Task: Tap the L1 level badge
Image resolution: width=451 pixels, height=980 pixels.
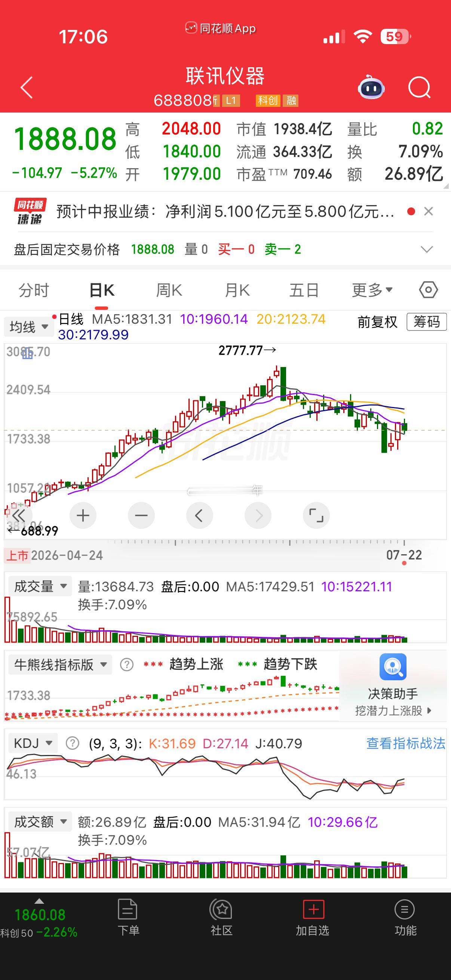Action: [x=231, y=101]
